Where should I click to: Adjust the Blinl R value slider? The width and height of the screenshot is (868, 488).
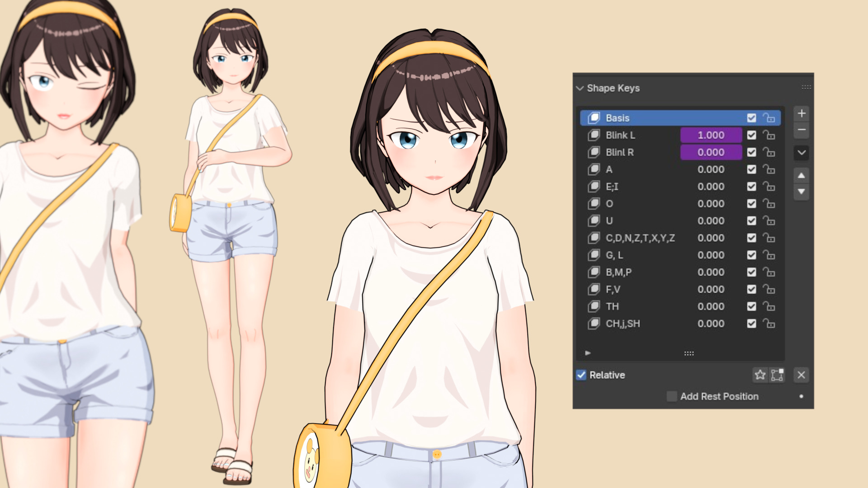[x=711, y=152]
